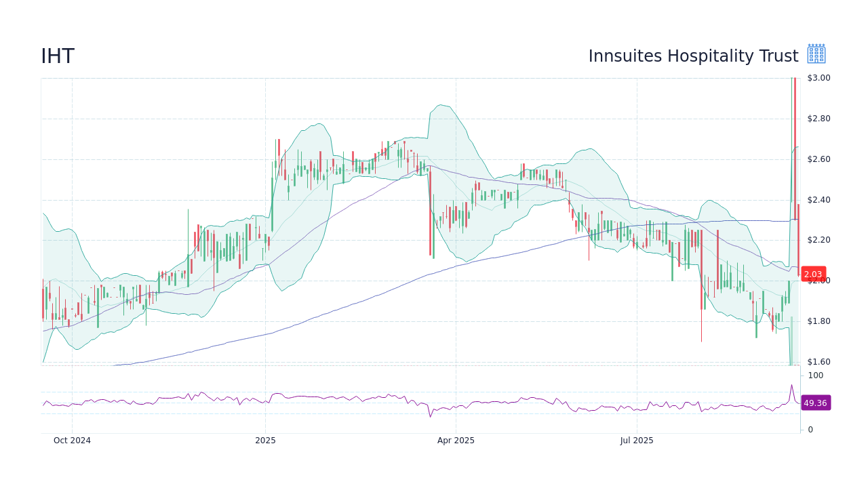868x488 pixels.
Task: Click the Apr 2025 axis label
Action: point(456,441)
